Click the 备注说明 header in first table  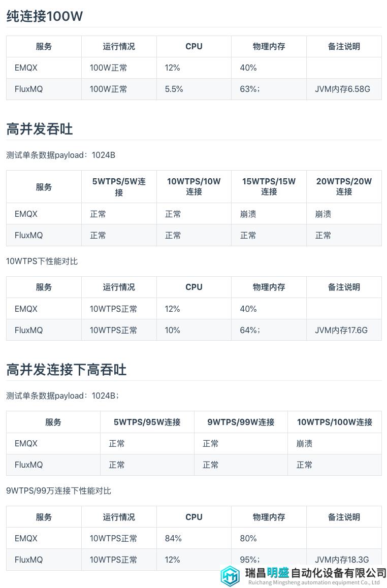(x=344, y=47)
